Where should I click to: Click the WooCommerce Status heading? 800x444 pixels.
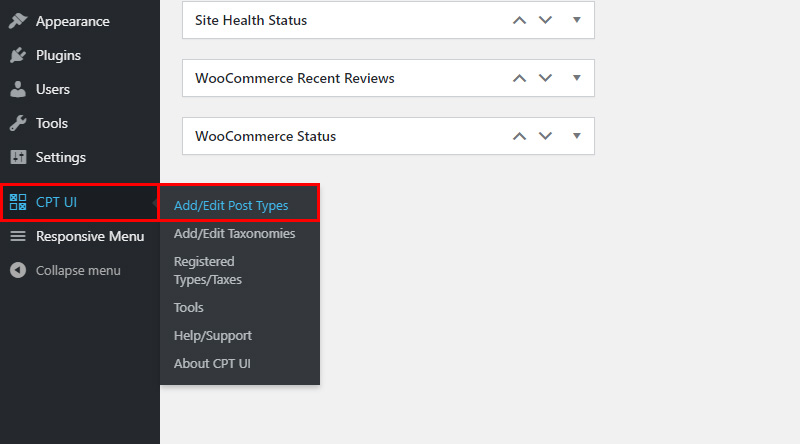265,136
